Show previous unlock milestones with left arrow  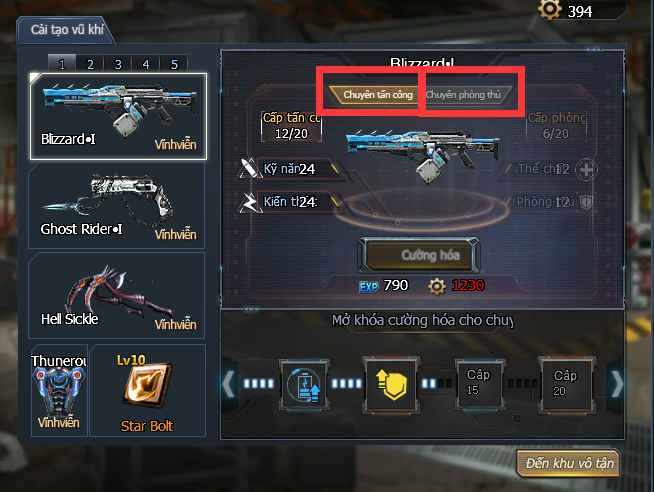[x=228, y=384]
